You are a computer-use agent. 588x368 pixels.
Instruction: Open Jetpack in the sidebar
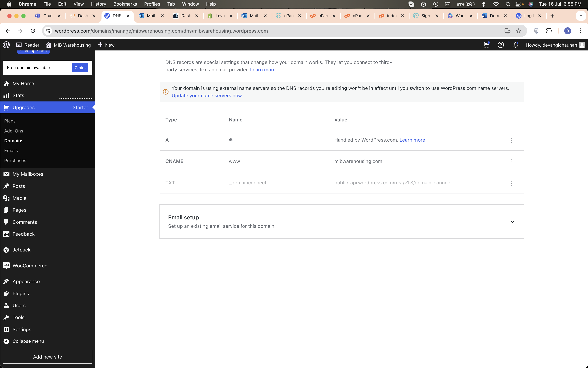48,250
